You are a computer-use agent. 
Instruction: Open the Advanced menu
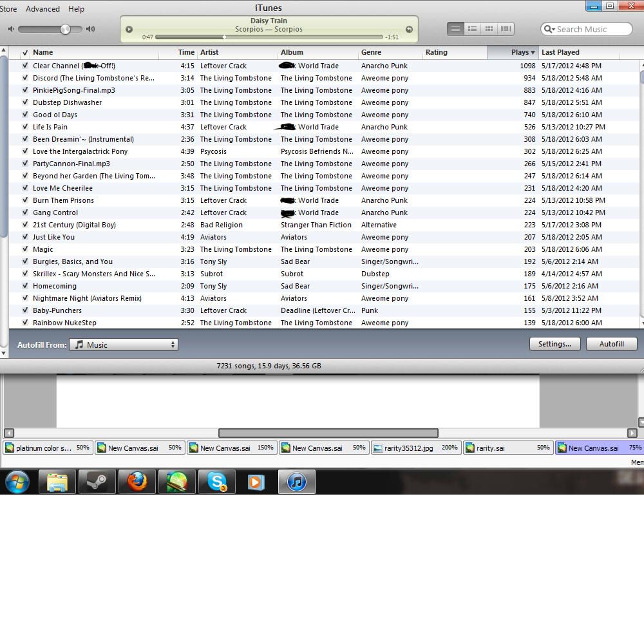click(43, 8)
